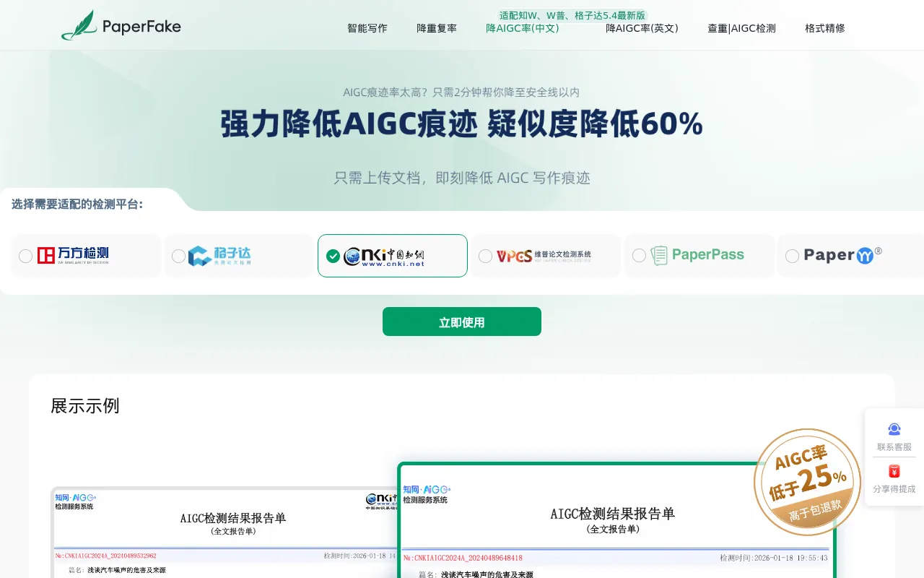Viewport: 924px width, 578px height.
Task: Click the AIGC率低于25% guarantee seal
Action: pos(807,482)
